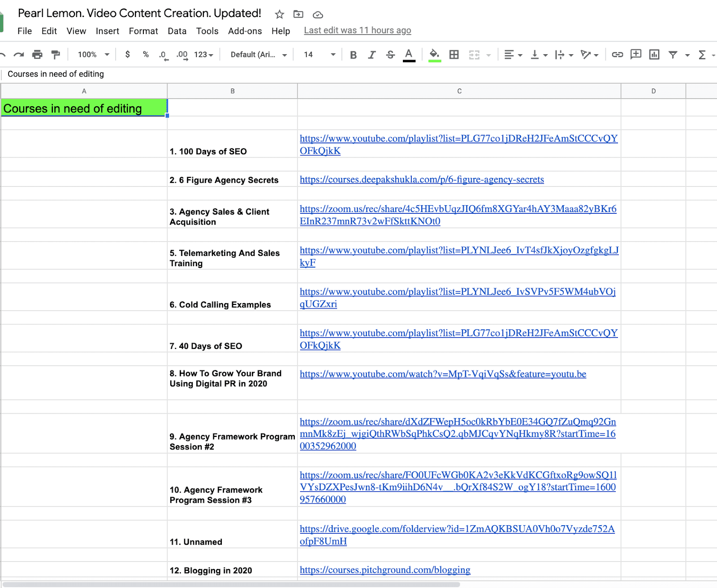This screenshot has height=588, width=717.
Task: Open the View menu
Action: tap(76, 31)
